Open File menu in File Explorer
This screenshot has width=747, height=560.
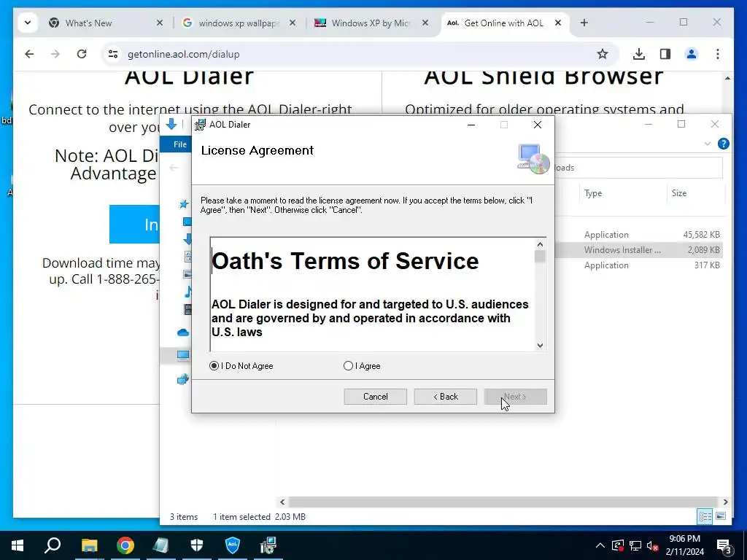point(180,144)
